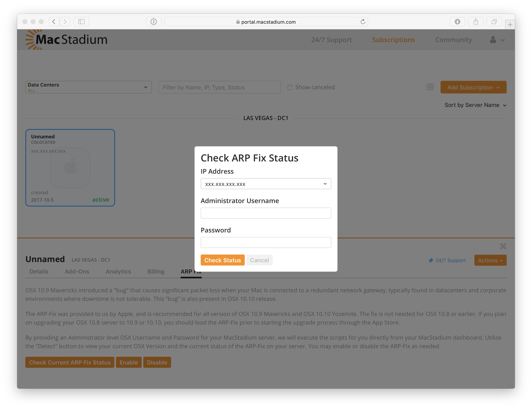Viewport: 532px width, 409px height.
Task: Open the password manager extension icon
Action: (154, 22)
